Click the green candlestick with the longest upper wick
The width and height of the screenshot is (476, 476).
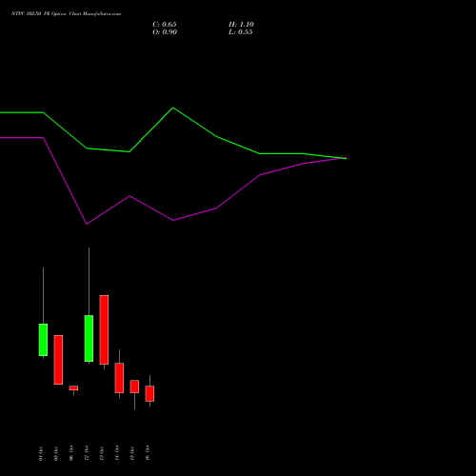pos(89,338)
